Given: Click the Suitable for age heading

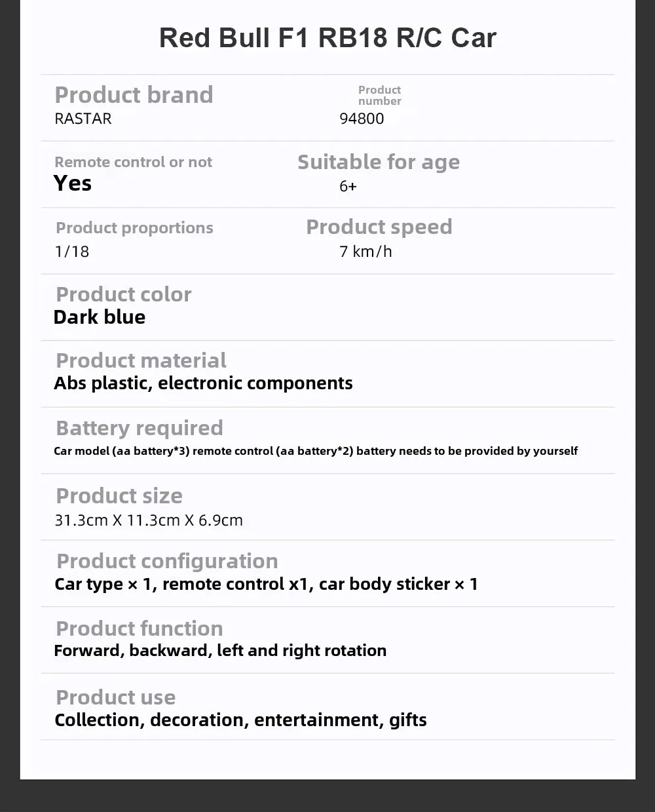Looking at the screenshot, I should (379, 162).
